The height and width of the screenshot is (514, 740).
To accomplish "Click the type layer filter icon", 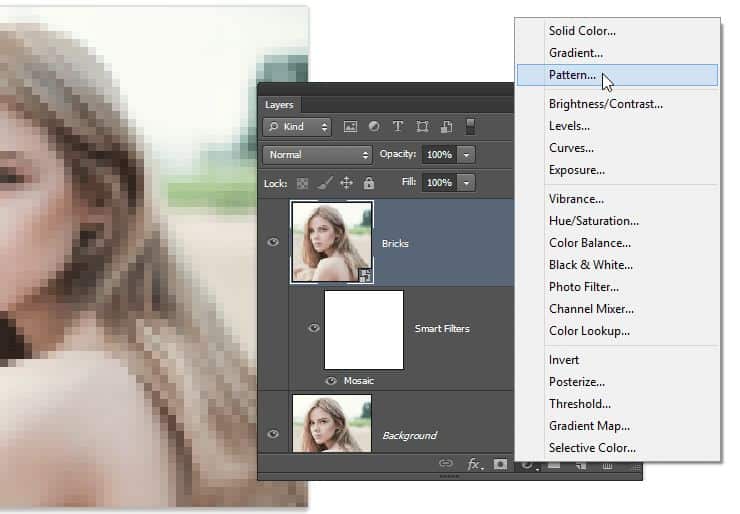I will (398, 127).
